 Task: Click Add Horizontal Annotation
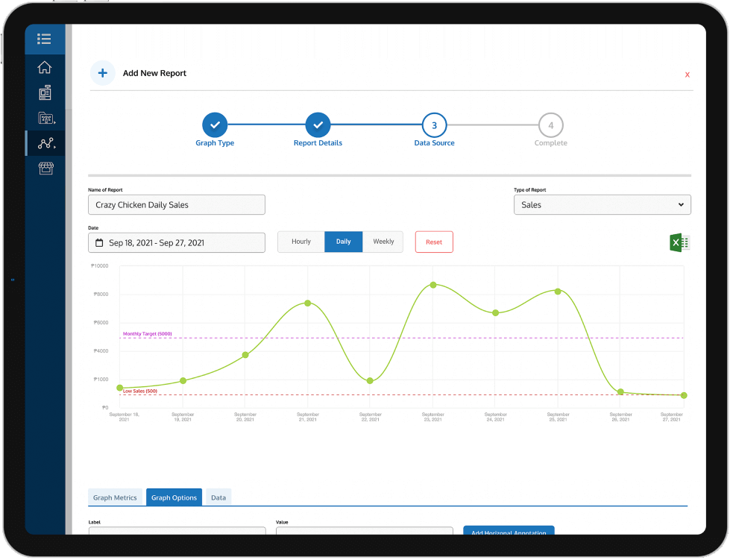(509, 532)
